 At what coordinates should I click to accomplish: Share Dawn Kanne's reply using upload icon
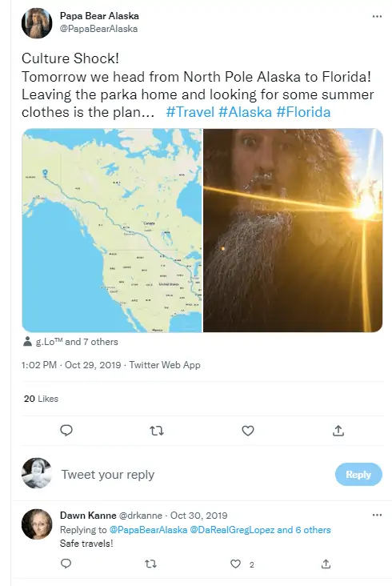pyautogui.click(x=326, y=564)
